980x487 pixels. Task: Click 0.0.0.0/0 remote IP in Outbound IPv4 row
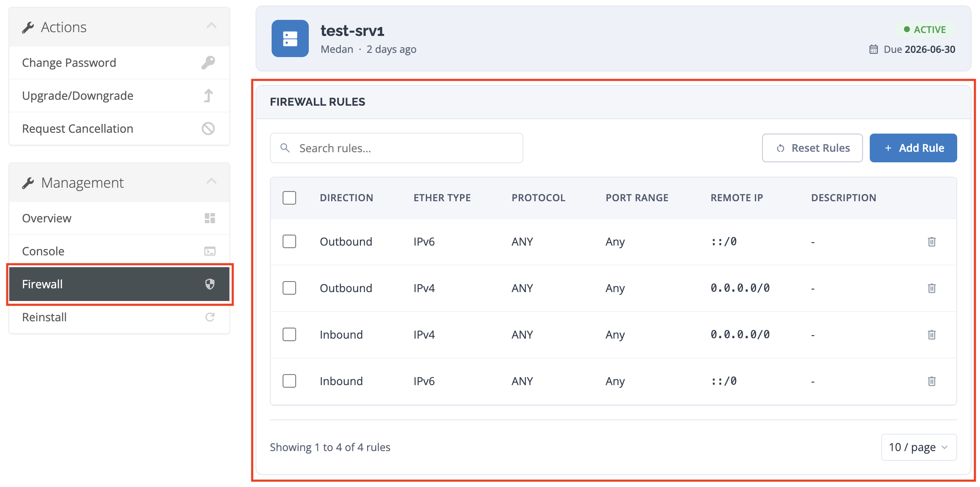click(740, 288)
